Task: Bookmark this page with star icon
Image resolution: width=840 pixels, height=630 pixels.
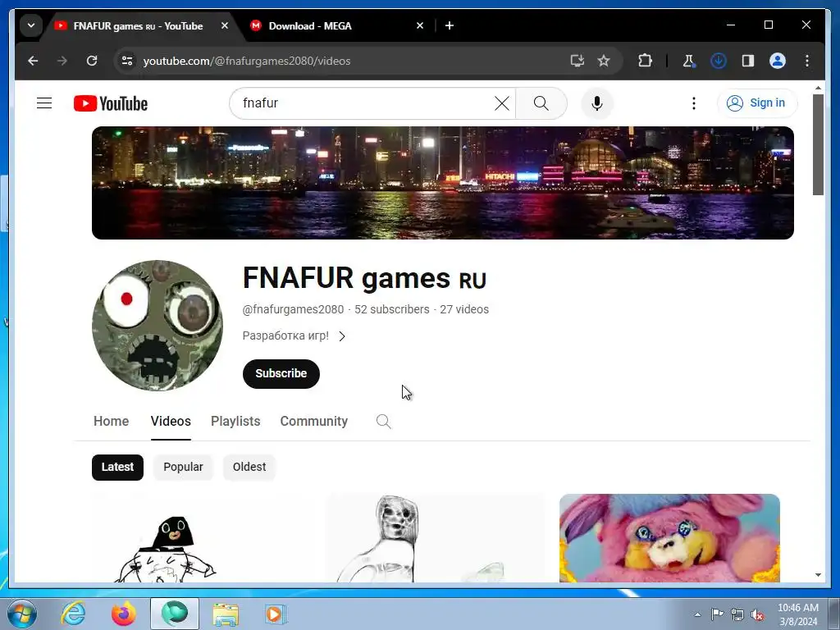Action: 604,61
